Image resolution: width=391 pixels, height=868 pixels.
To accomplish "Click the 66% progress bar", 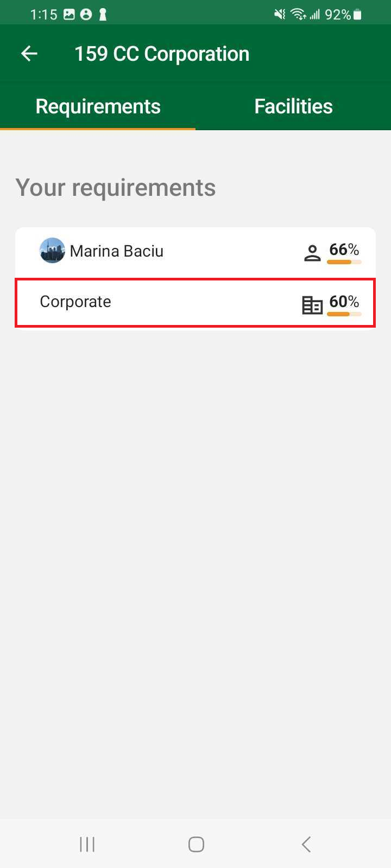I will [x=344, y=262].
